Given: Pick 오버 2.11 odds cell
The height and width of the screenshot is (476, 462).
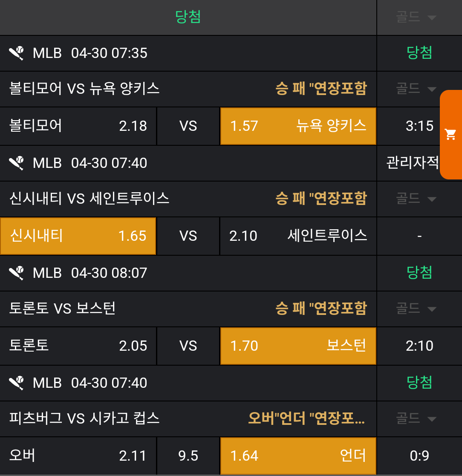Looking at the screenshot, I should coord(78,456).
